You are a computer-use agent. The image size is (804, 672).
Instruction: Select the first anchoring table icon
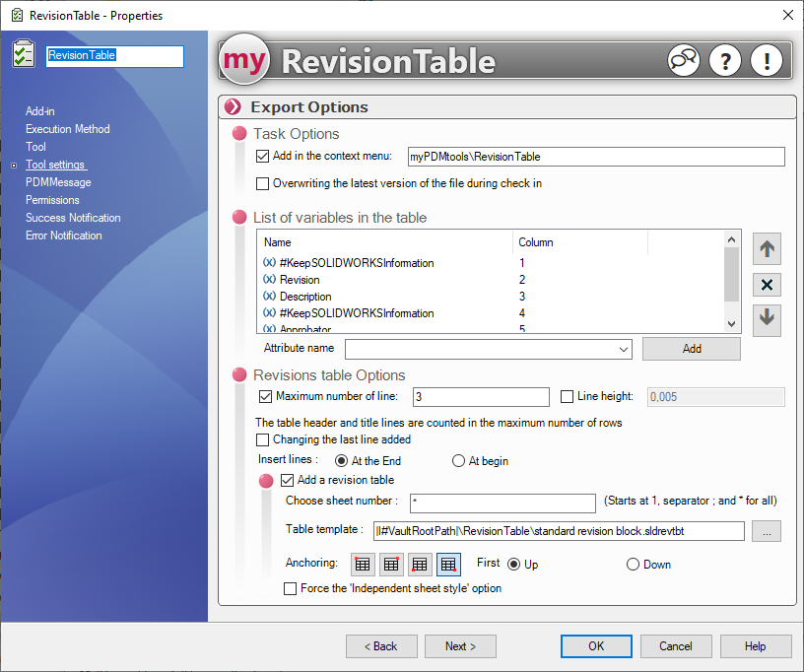363,565
